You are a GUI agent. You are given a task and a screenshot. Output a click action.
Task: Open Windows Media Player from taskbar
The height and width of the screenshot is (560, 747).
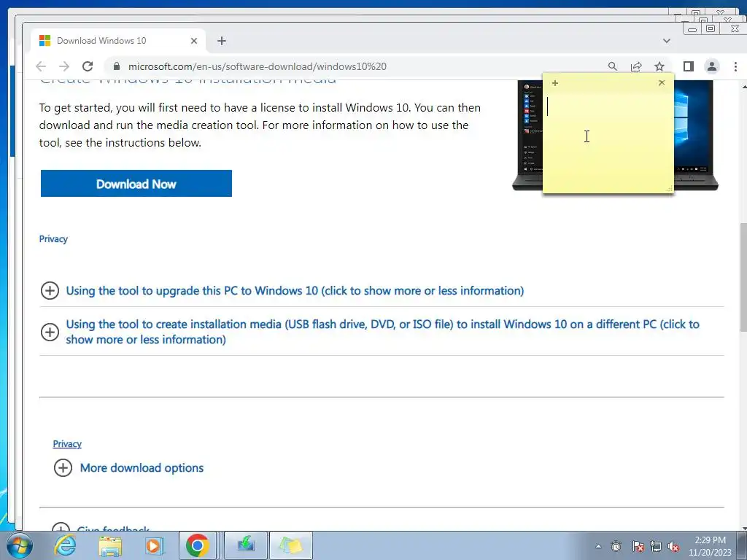click(154, 545)
